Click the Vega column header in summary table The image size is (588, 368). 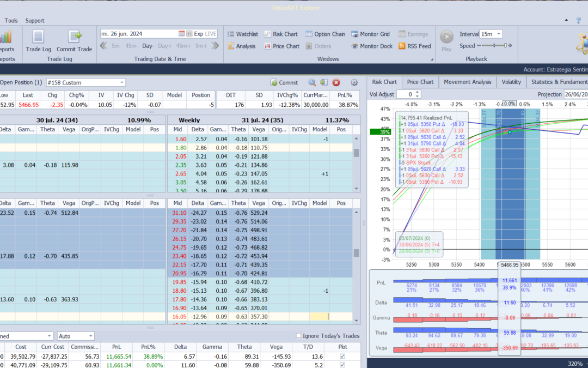[276, 347]
